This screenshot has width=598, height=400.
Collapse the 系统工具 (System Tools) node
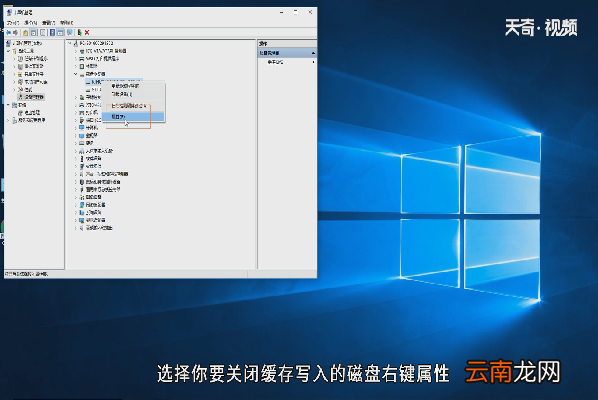9,51
